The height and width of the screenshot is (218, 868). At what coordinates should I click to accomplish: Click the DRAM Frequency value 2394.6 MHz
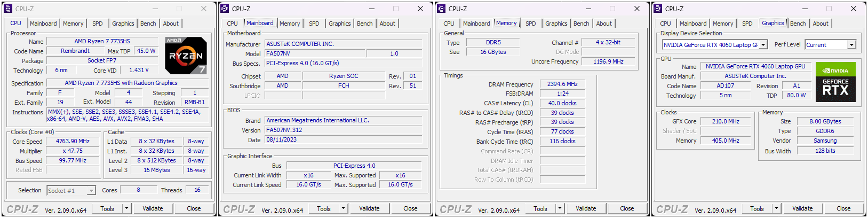click(562, 84)
